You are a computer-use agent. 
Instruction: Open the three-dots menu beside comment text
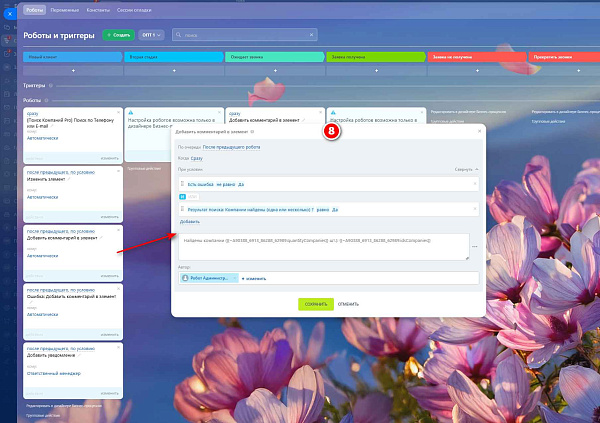[x=474, y=247]
